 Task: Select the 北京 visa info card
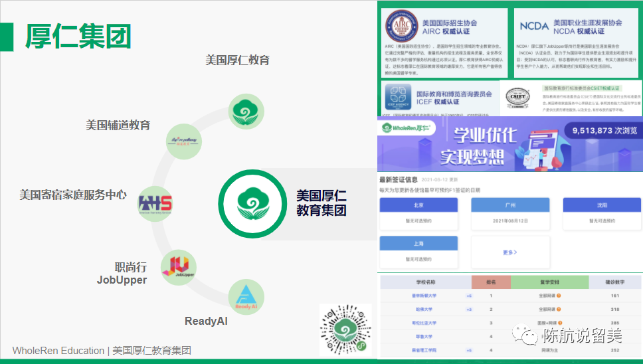click(x=418, y=214)
